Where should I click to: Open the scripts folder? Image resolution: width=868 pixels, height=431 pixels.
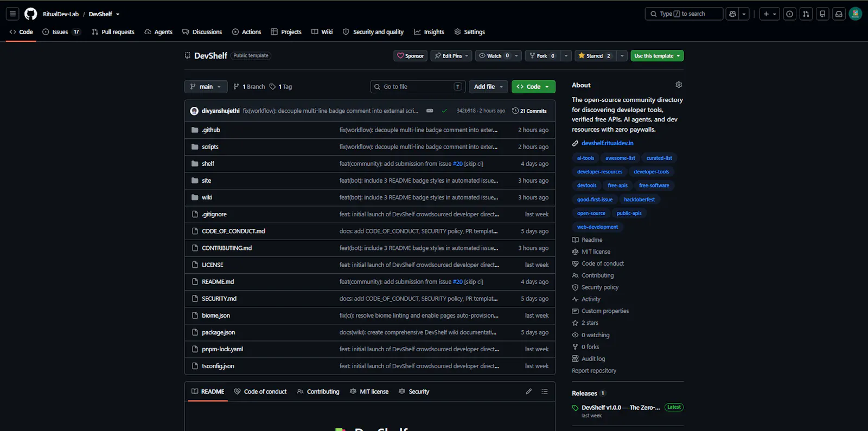click(210, 147)
